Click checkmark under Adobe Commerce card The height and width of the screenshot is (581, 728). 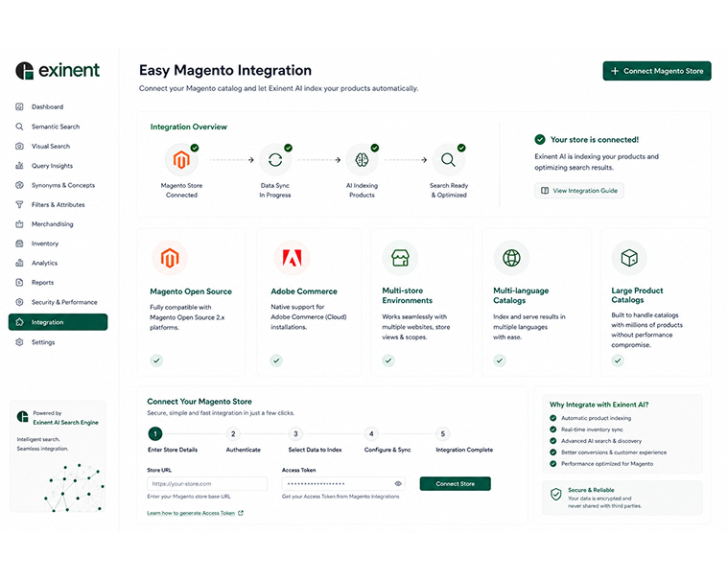[276, 360]
